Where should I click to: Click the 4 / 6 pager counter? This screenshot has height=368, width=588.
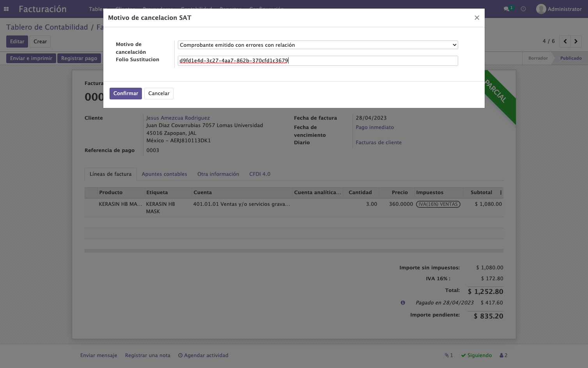549,41
